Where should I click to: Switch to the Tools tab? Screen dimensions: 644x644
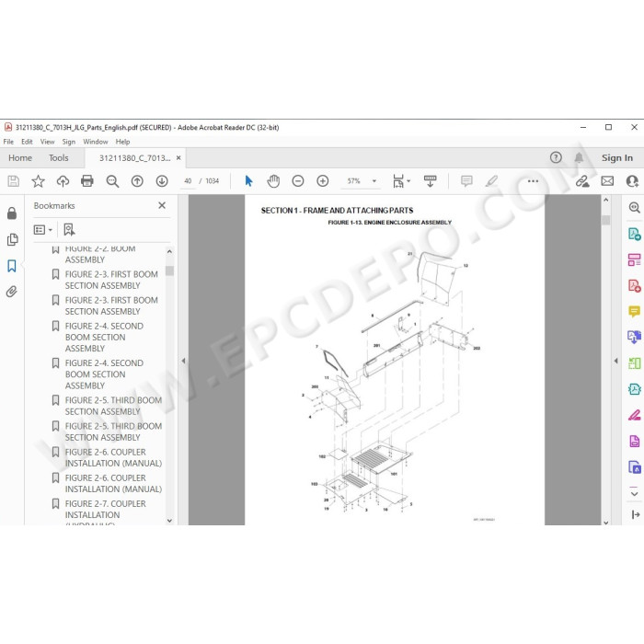click(58, 157)
